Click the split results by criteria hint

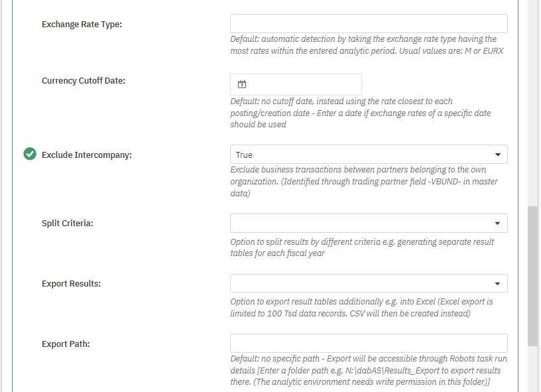point(362,247)
